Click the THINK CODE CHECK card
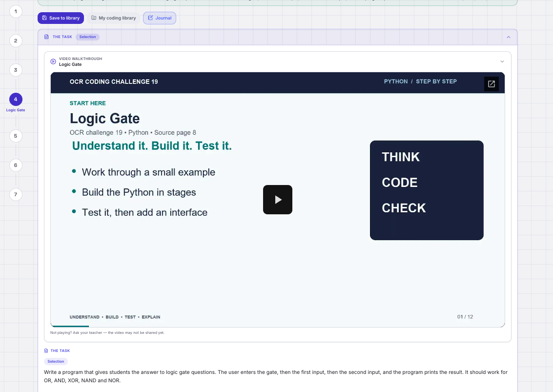Screen dimensions: 553x392 click(x=427, y=190)
